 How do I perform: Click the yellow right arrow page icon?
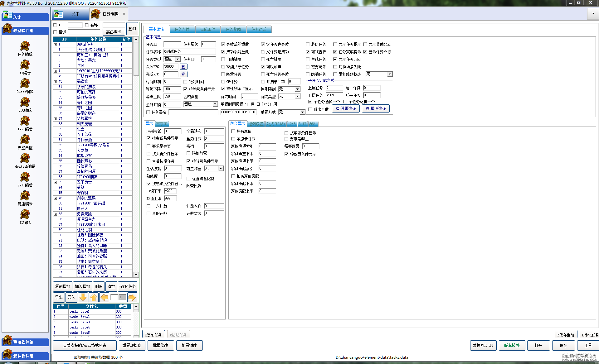(x=132, y=297)
